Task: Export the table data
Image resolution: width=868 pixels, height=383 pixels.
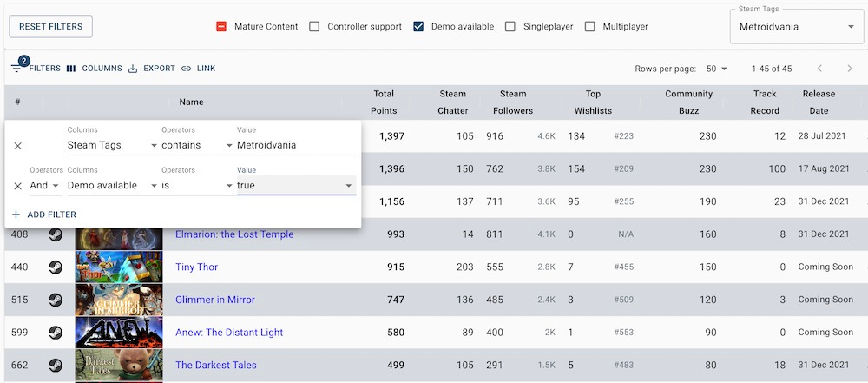Action: 152,69
